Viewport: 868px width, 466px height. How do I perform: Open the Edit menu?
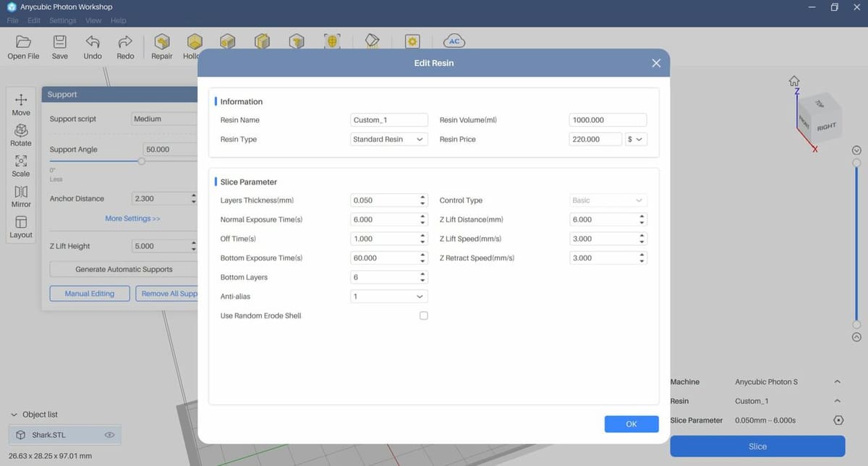coord(34,21)
